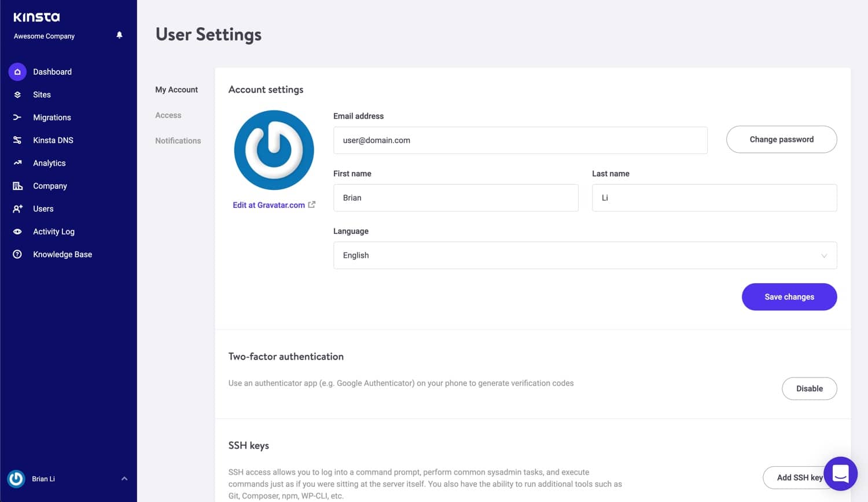Switch to the Notifications tab
Screen dimensions: 868x502
pos(178,141)
